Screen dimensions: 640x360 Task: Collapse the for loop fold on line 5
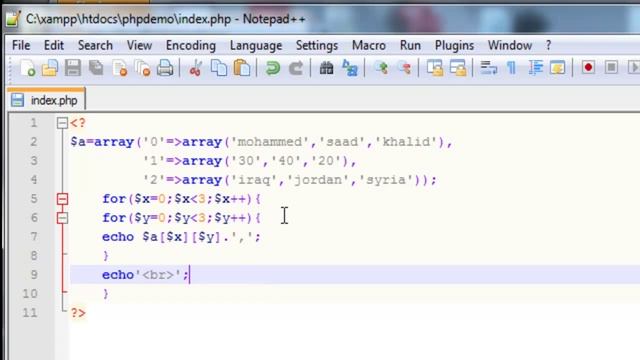pyautogui.click(x=62, y=199)
